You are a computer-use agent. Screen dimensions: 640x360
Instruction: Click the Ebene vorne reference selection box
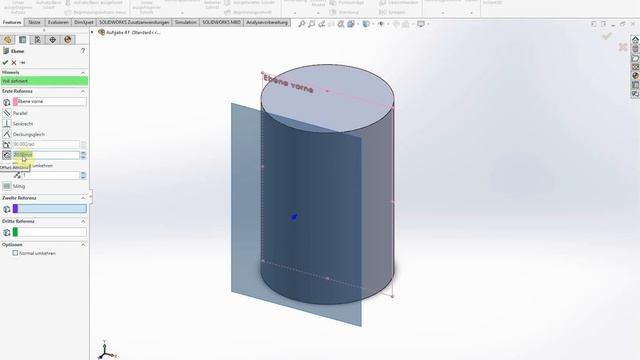[x=49, y=102]
